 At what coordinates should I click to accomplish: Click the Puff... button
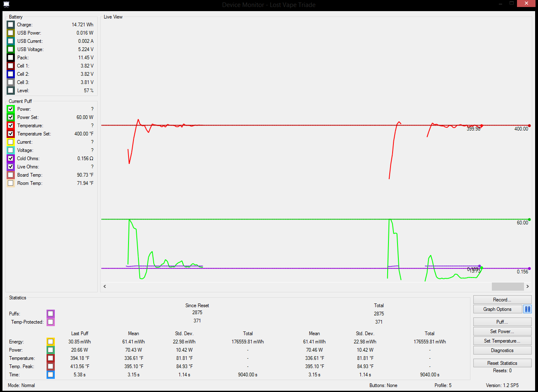502,322
